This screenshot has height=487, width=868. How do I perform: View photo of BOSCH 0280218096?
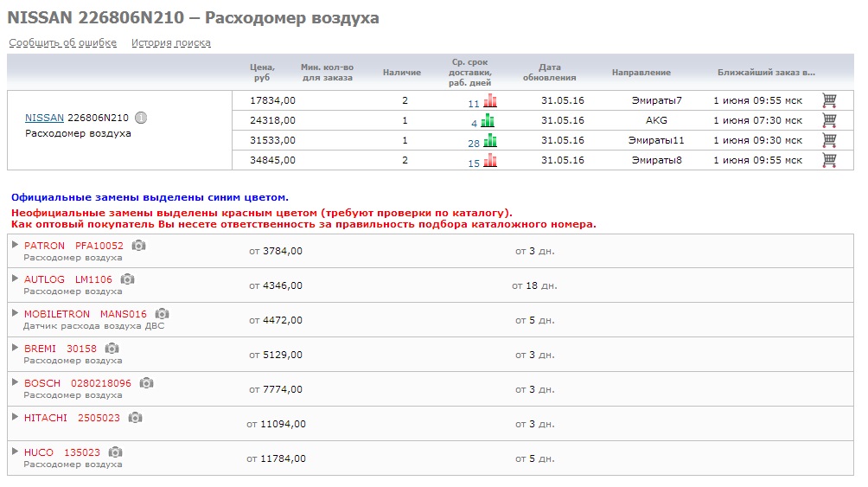[146, 383]
